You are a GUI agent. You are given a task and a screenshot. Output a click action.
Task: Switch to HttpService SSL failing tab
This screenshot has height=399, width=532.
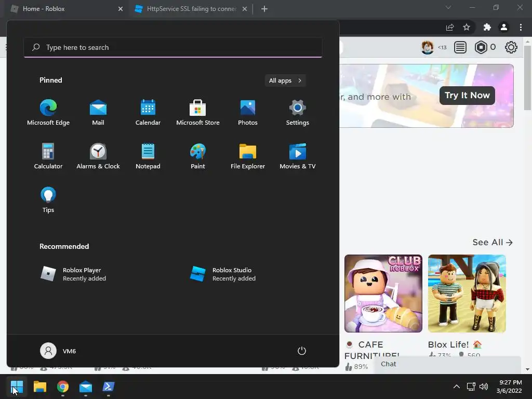tap(191, 9)
